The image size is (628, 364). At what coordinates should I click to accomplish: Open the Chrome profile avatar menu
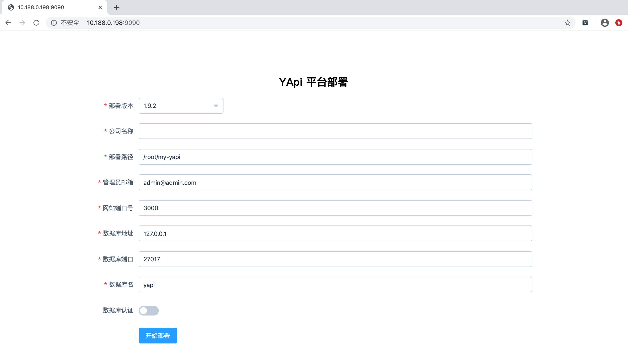605,23
